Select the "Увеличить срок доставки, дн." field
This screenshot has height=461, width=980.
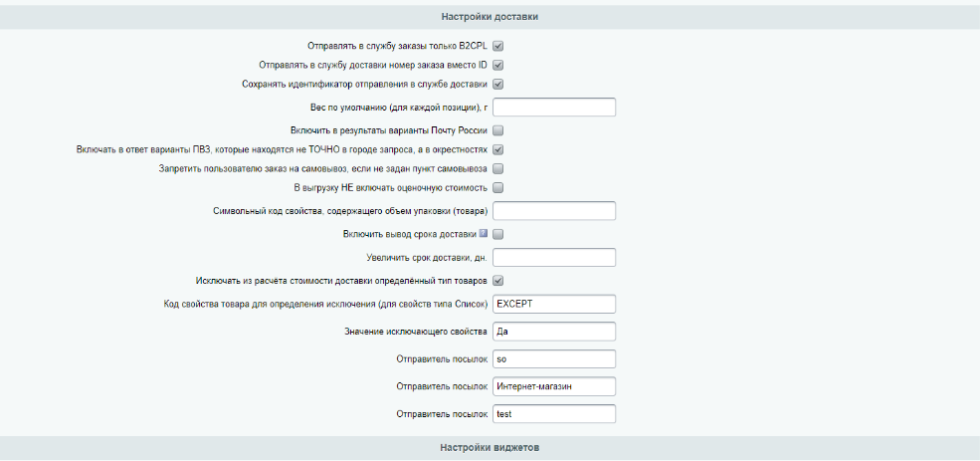pos(554,258)
